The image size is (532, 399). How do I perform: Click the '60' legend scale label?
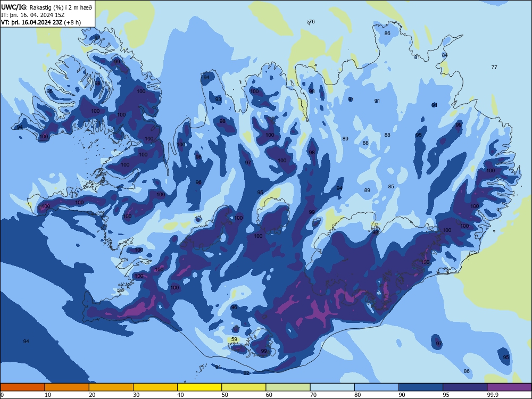click(269, 395)
